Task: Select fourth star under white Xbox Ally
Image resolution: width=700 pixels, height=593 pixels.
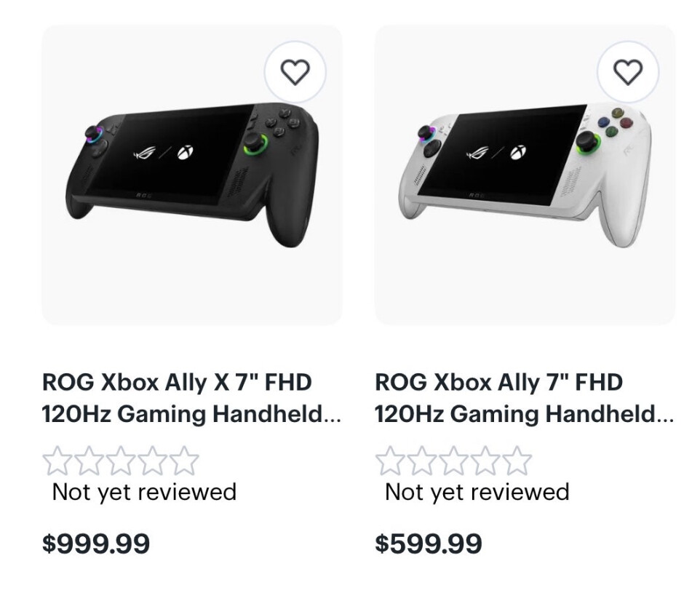Action: [x=485, y=461]
